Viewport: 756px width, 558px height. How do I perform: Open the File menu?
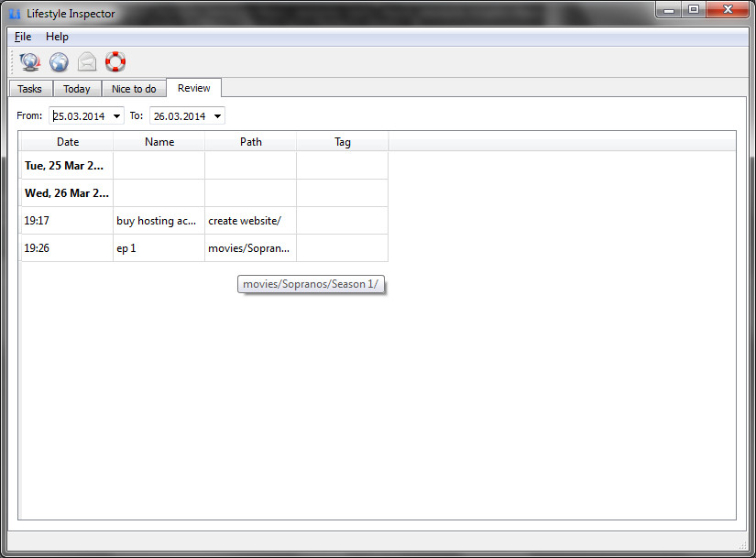click(23, 37)
